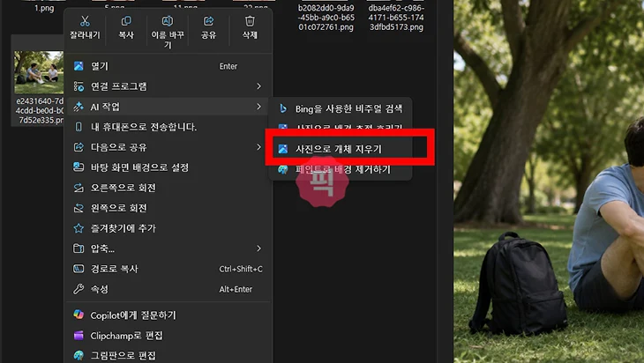Viewport: 644px width, 363px height.
Task: Select file b2082dd0-9da9 png name
Action: click(x=326, y=18)
